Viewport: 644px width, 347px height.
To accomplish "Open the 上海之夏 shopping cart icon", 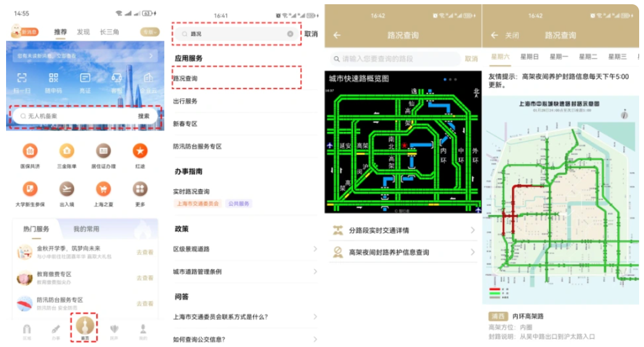I will (x=104, y=189).
